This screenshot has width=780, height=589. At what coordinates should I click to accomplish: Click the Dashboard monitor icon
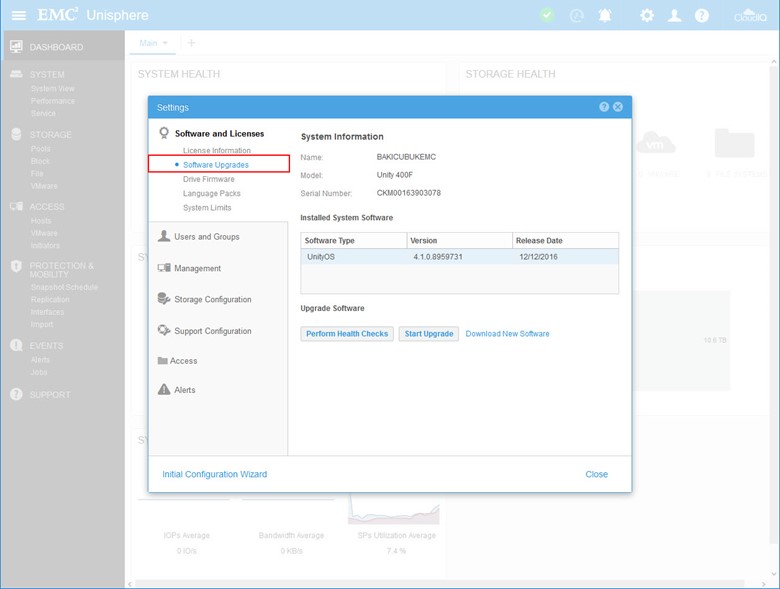coord(16,47)
